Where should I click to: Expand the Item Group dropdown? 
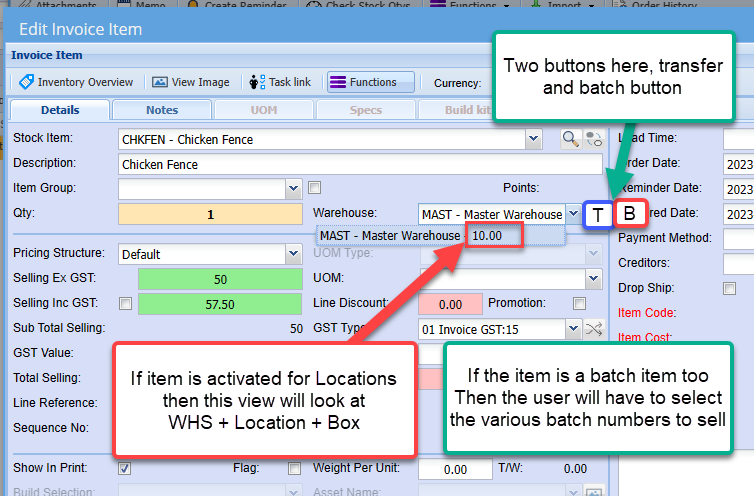293,189
